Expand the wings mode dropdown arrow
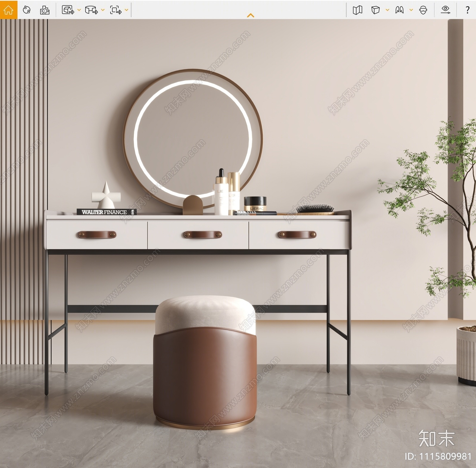 [411, 10]
